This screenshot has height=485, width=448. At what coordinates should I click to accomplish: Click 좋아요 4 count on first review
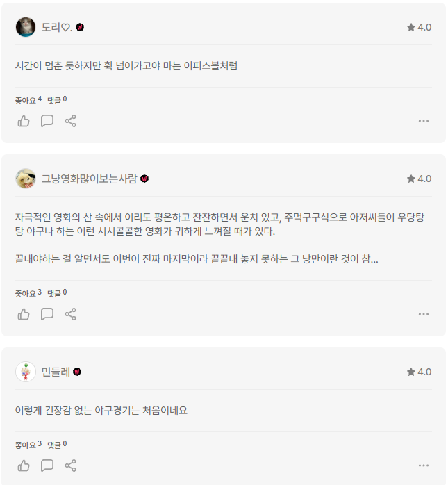click(x=28, y=100)
